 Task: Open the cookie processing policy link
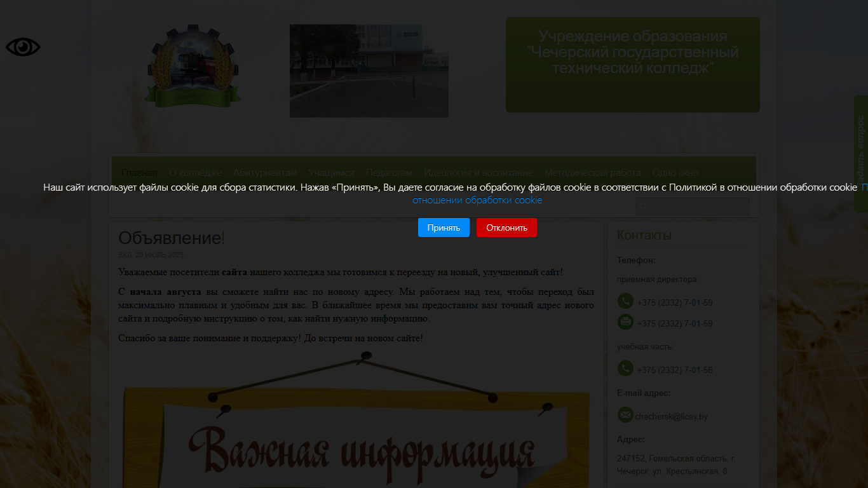477,200
